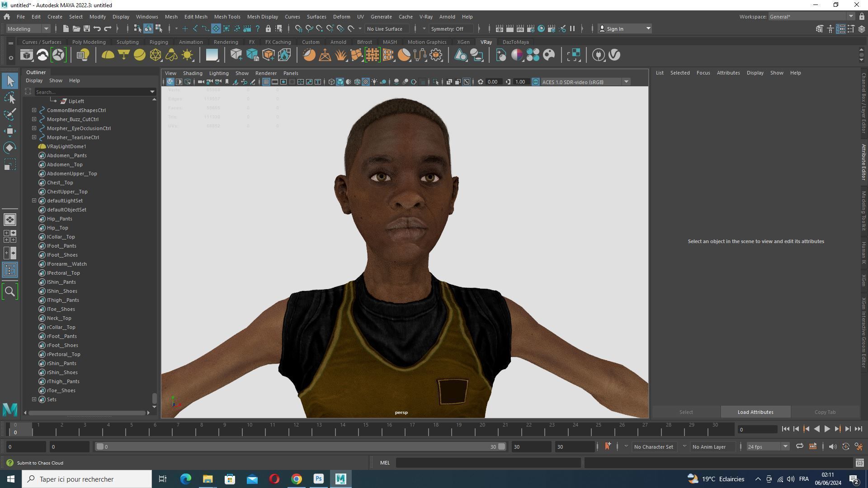This screenshot has width=868, height=488.
Task: Switch to the DazToMaya shelf tab
Action: [515, 42]
